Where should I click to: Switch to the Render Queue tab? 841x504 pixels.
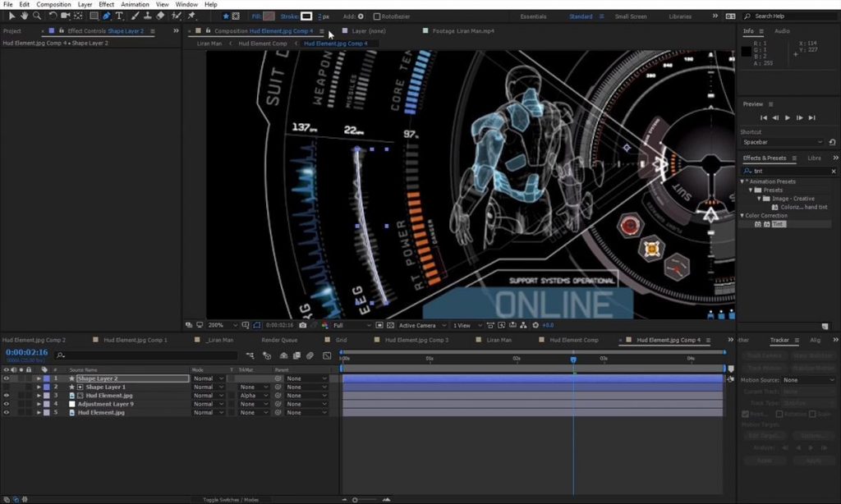point(279,340)
